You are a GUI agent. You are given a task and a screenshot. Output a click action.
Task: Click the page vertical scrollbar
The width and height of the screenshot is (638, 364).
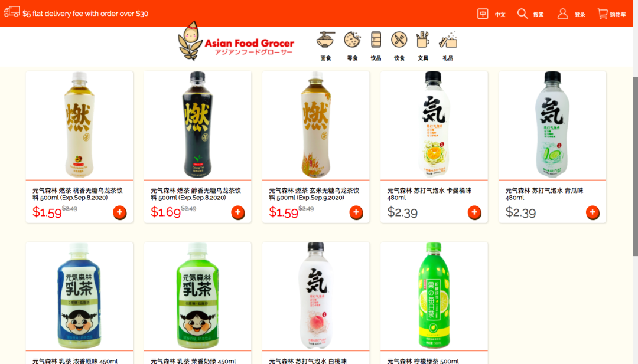(x=635, y=166)
